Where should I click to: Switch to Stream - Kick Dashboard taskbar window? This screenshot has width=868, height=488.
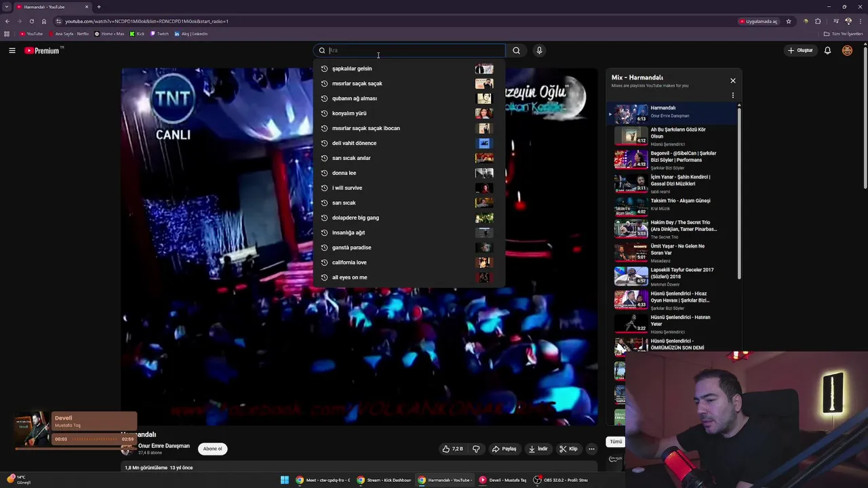(384, 480)
